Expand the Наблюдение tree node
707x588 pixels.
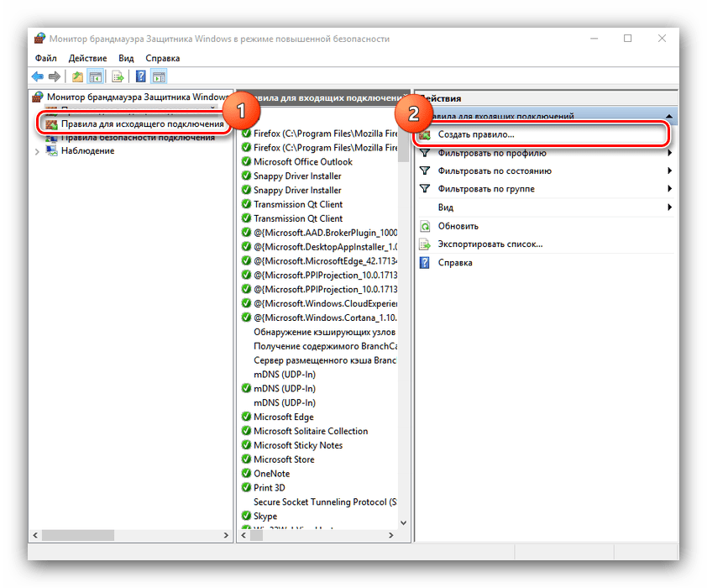tap(37, 151)
